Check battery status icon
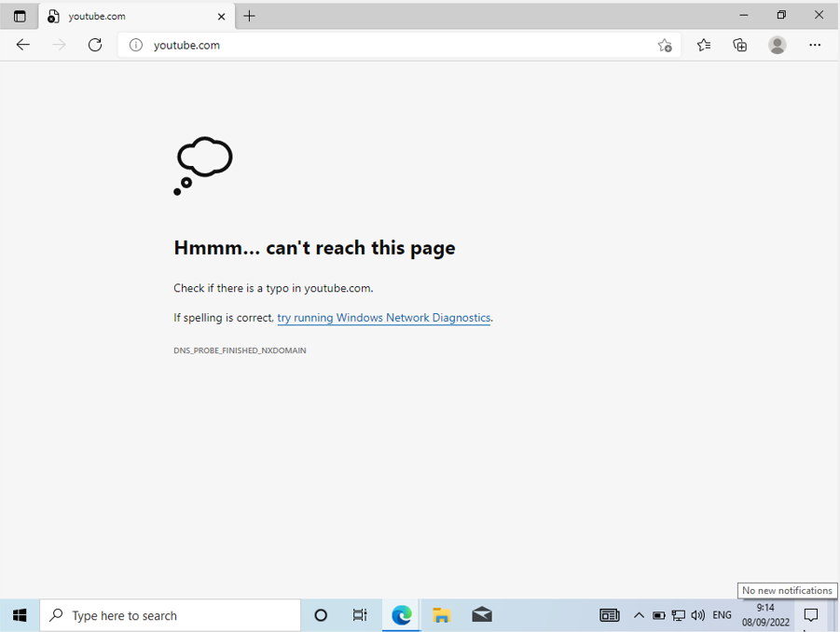Image resolution: width=840 pixels, height=632 pixels. [x=659, y=615]
